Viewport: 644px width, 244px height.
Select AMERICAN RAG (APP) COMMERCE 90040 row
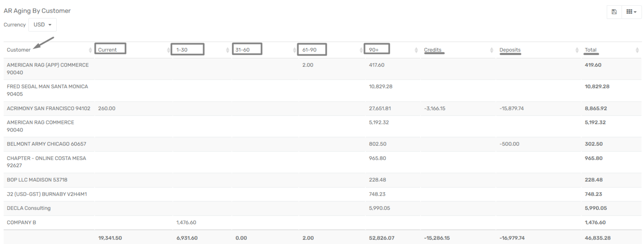(322, 69)
